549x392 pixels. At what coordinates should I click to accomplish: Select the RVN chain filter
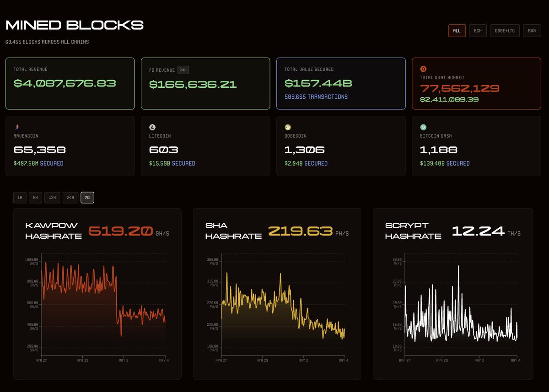(x=532, y=31)
